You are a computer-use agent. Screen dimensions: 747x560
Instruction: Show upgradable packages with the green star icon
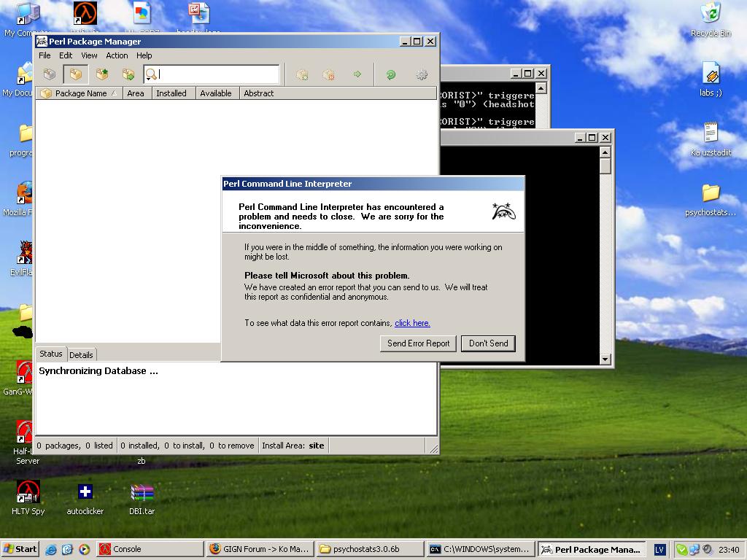pyautogui.click(x=102, y=74)
